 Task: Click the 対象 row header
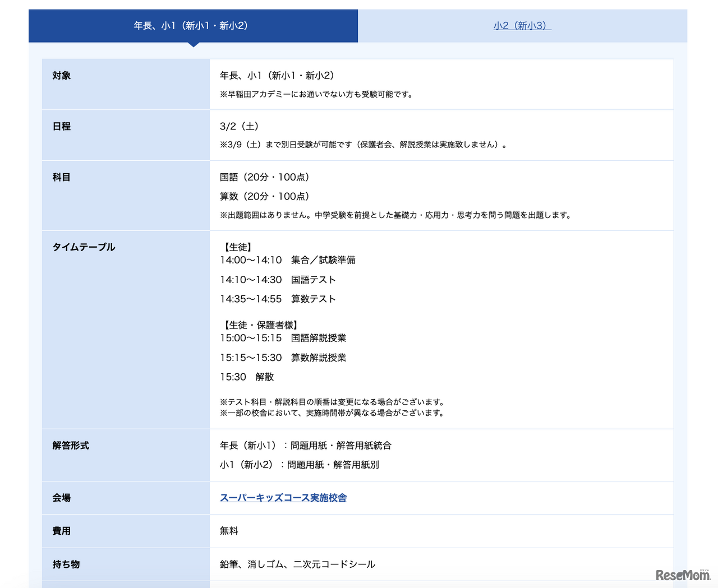[x=62, y=76]
